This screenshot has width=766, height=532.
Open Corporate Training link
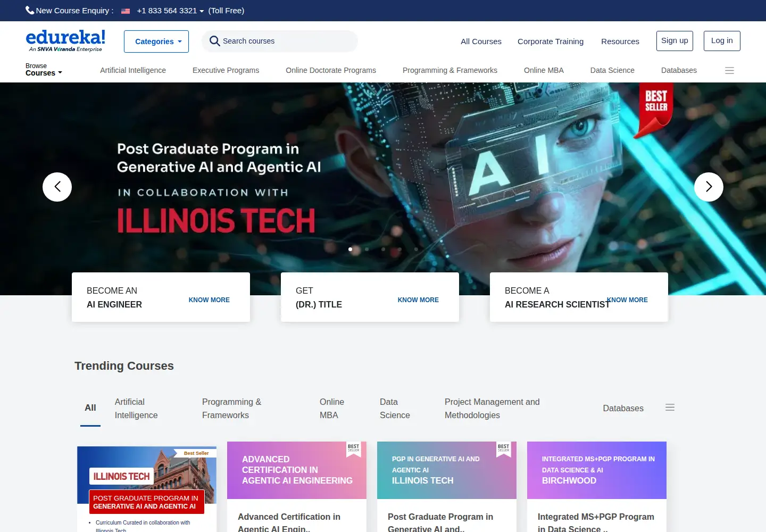point(551,41)
